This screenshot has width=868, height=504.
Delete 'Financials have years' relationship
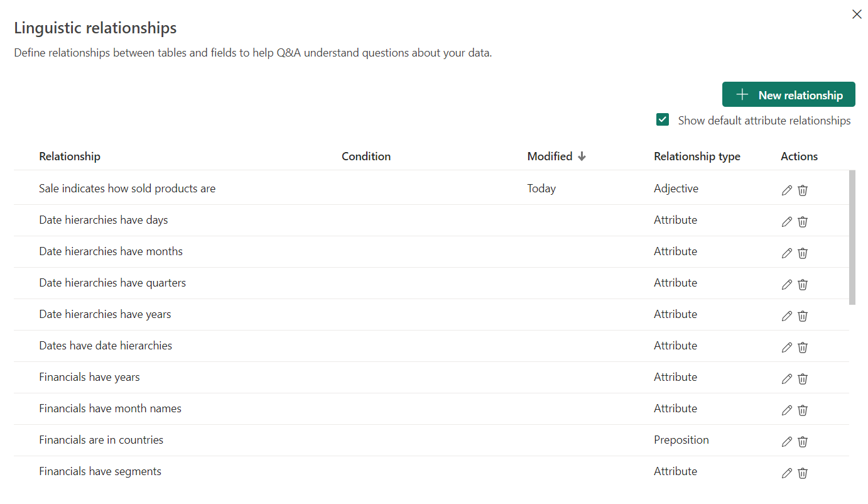pyautogui.click(x=803, y=379)
